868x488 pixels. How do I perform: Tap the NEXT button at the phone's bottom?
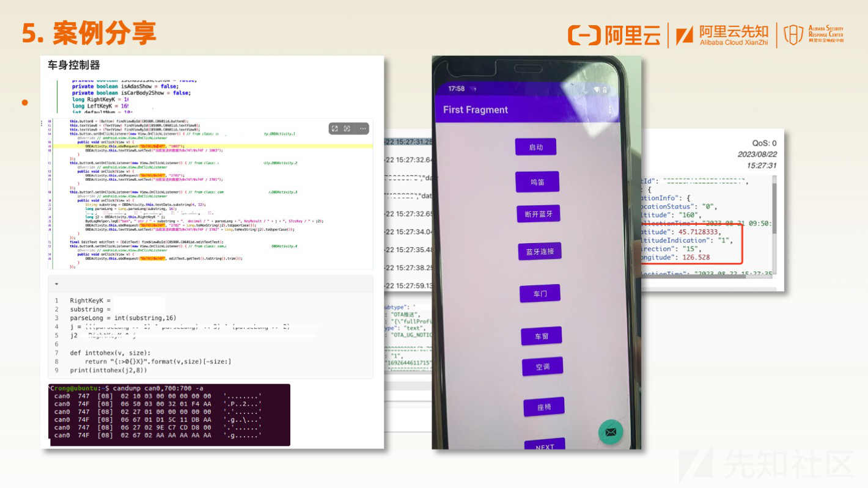545,445
